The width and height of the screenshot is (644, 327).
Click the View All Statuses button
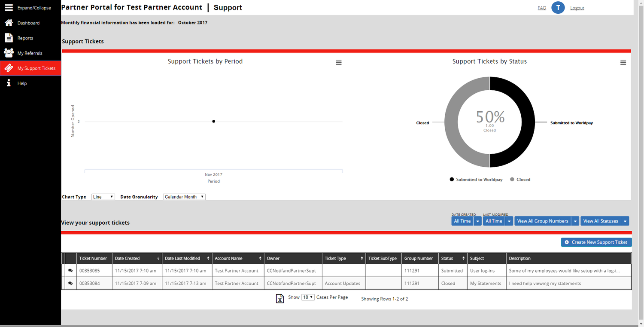pyautogui.click(x=600, y=221)
